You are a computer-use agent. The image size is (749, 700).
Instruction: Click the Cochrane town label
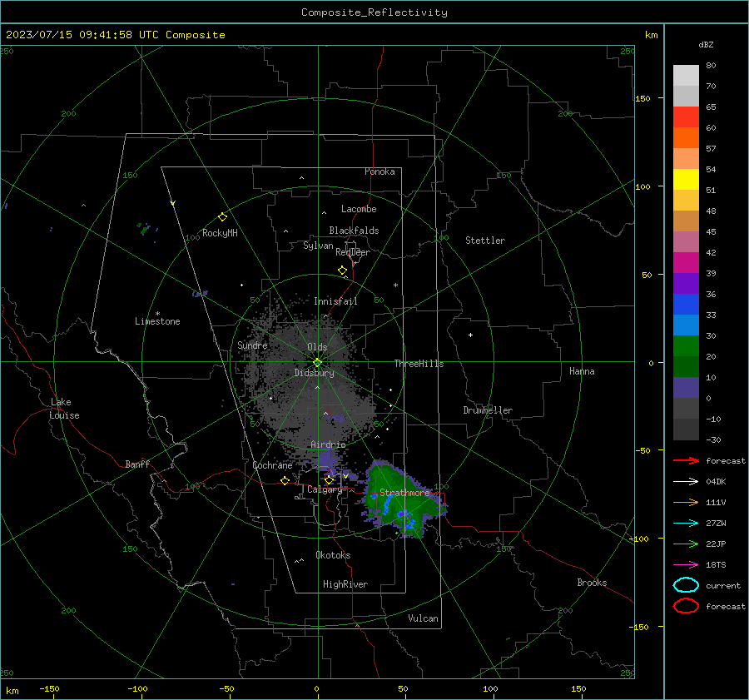click(x=272, y=465)
